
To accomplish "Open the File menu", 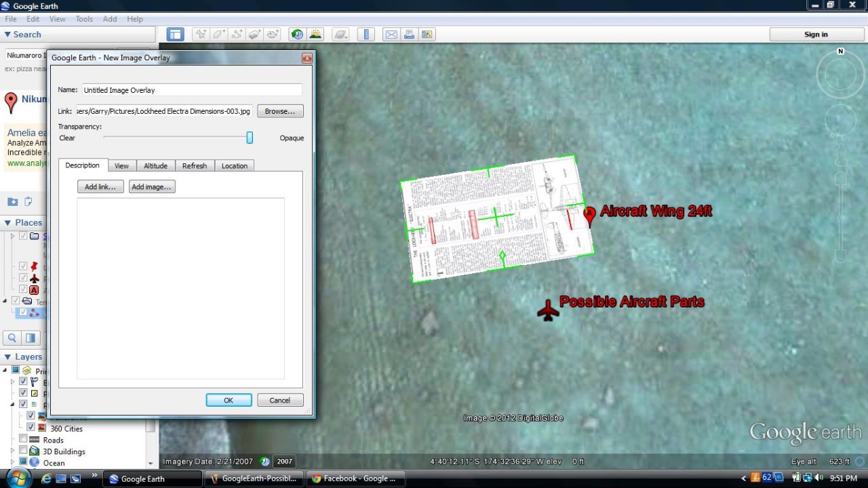I will tap(11, 19).
